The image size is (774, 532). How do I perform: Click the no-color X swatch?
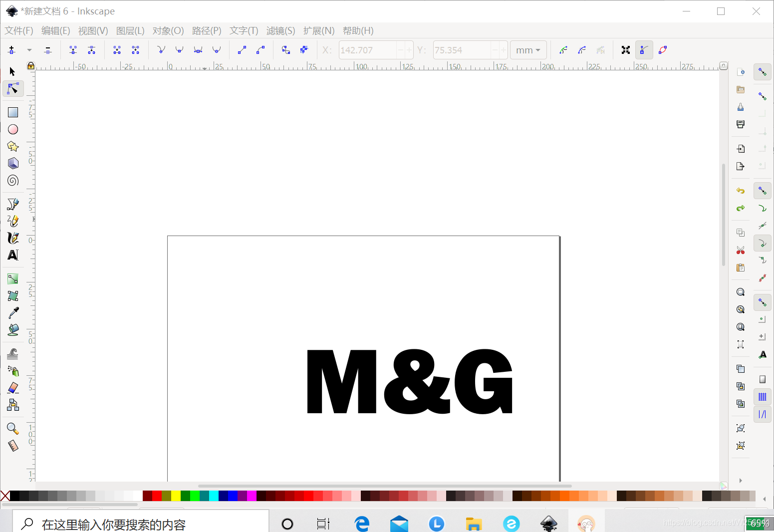tap(5, 496)
